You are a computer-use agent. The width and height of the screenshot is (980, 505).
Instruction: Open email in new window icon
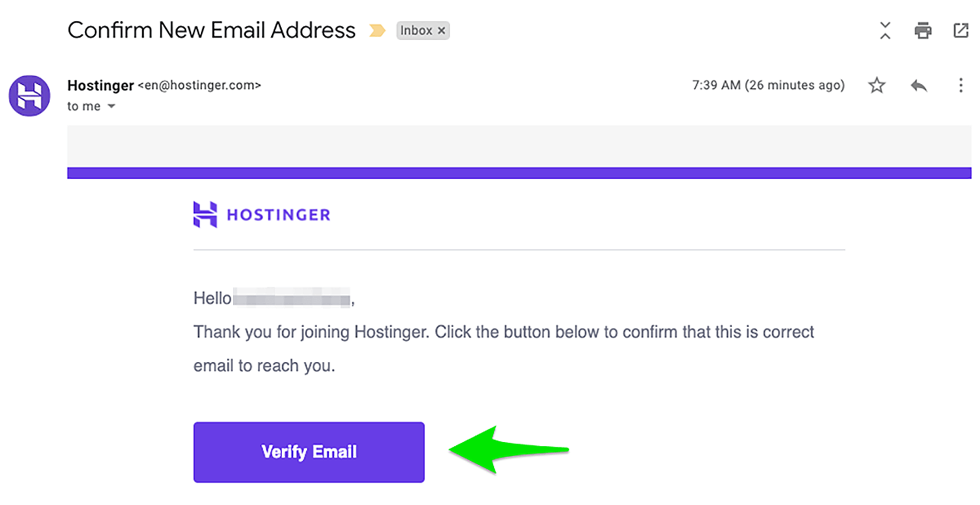tap(961, 30)
